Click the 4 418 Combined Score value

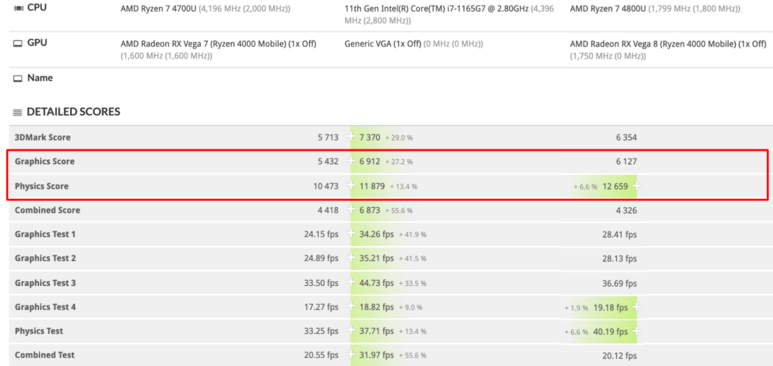point(328,210)
